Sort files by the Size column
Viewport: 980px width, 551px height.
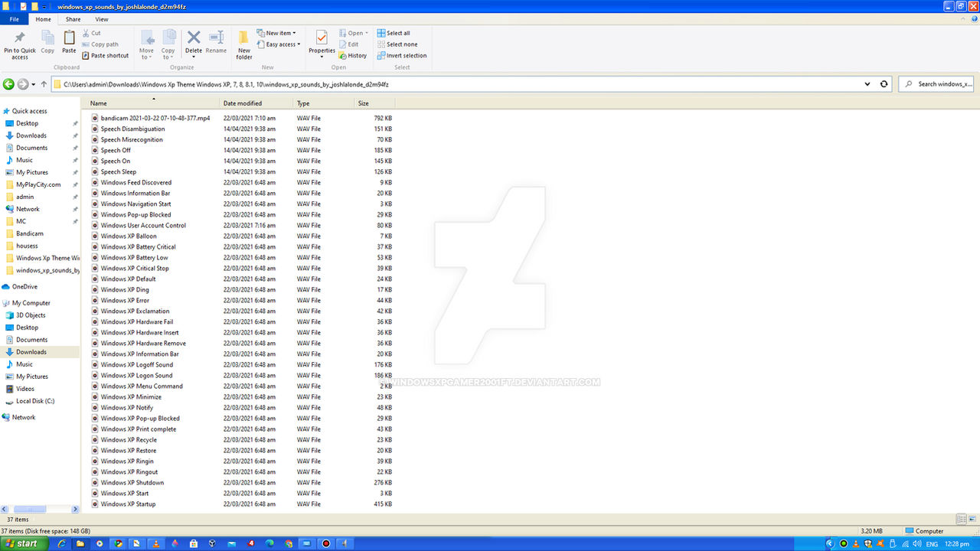[x=375, y=103]
